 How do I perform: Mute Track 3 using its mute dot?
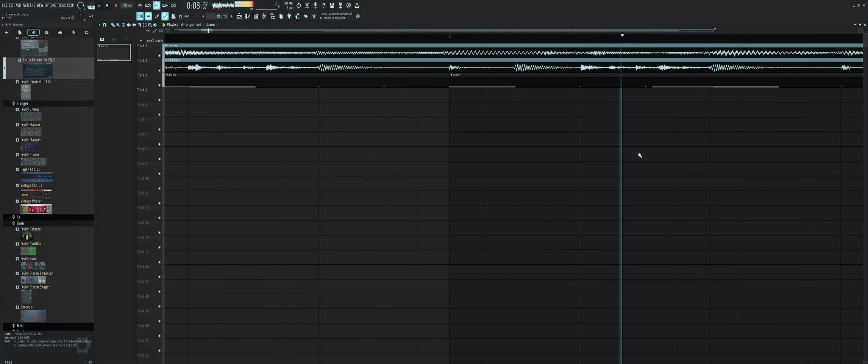pos(159,85)
